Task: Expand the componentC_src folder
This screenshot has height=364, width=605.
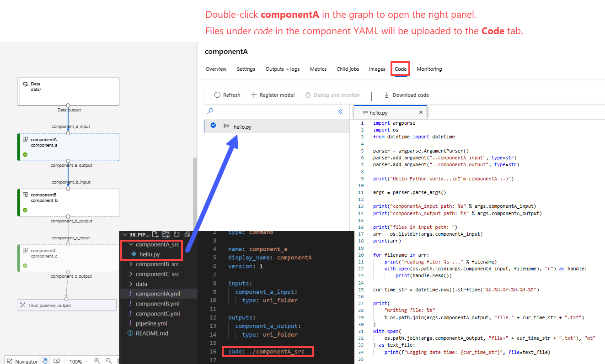Action: (x=131, y=274)
